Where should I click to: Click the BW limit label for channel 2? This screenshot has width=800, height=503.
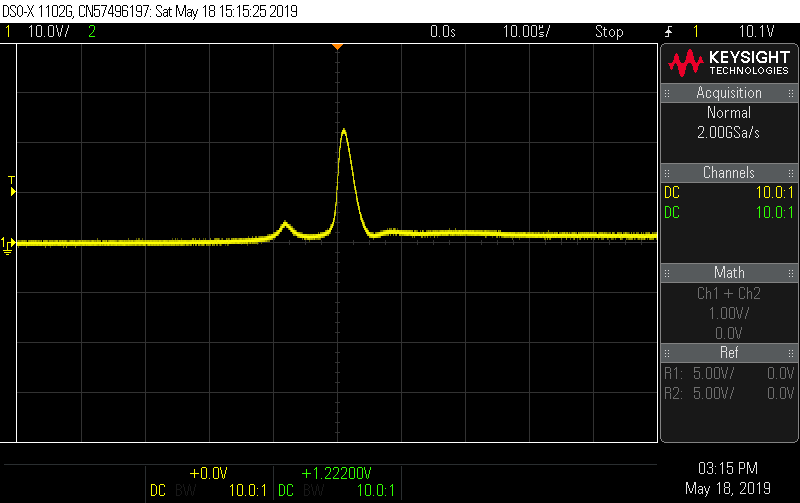point(314,491)
